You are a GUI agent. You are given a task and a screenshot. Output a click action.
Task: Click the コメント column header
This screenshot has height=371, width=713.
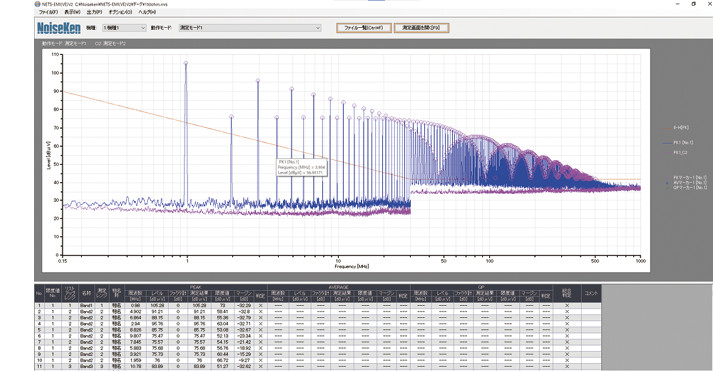(591, 293)
